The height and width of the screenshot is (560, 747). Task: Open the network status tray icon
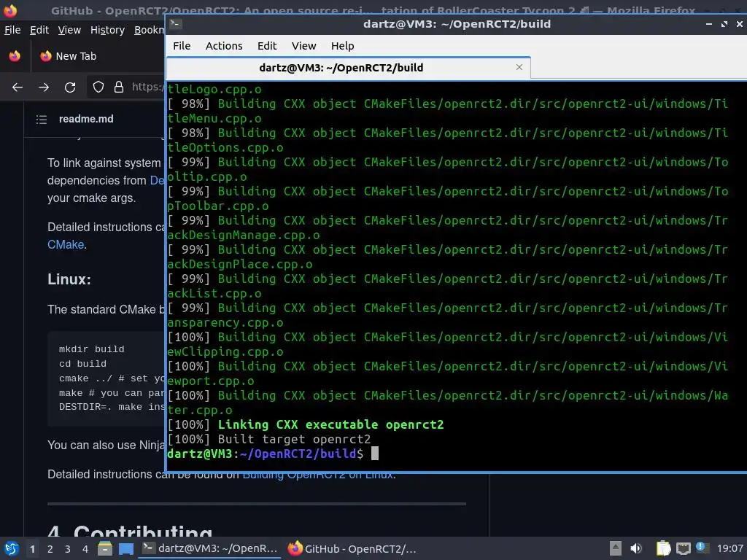pyautogui.click(x=683, y=548)
